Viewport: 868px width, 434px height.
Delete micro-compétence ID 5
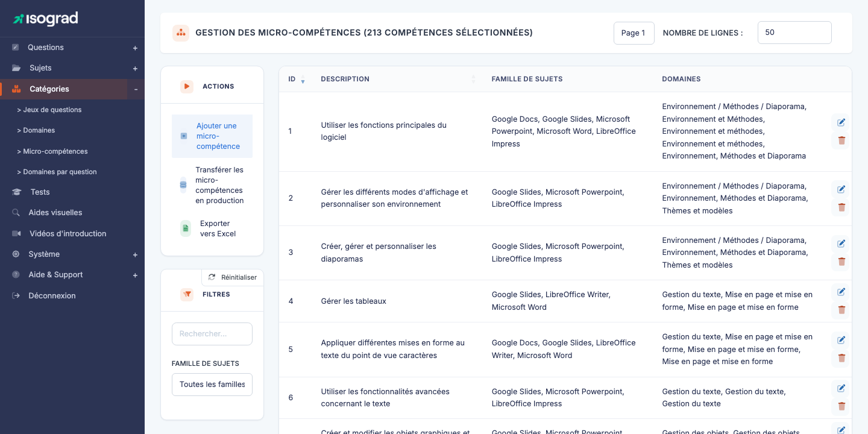[x=841, y=358]
